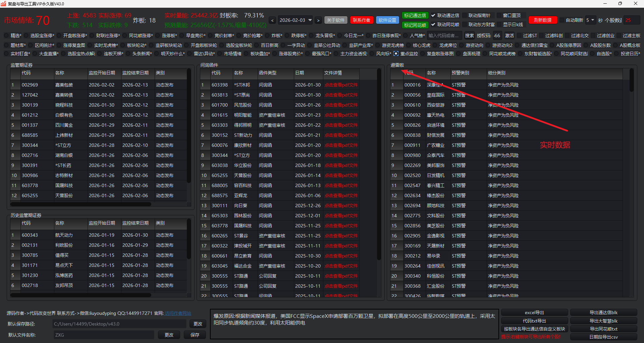Viewport: 644px width, 343px height.
Task: Click excel导出 export button
Action: (534, 312)
